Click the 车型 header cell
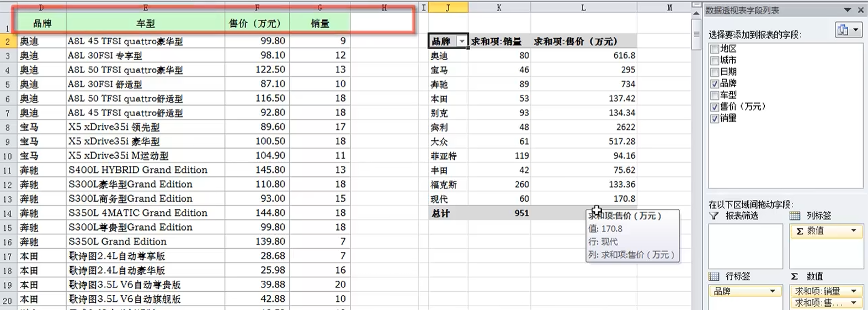Screen dimensions: 868x310 [146, 23]
